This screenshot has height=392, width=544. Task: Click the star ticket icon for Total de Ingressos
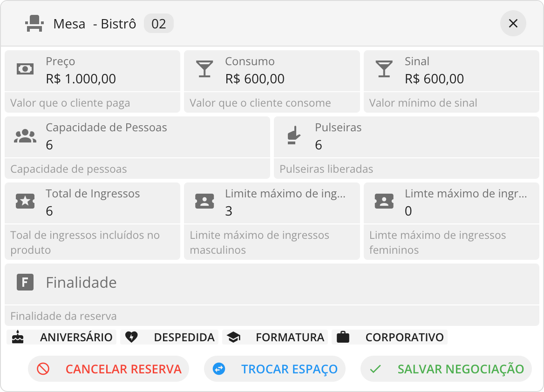pos(25,201)
